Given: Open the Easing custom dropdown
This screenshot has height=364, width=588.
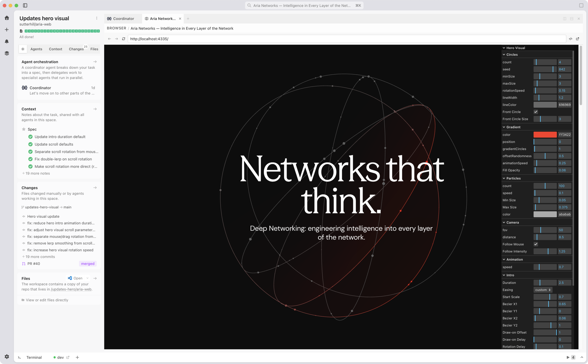Looking at the screenshot, I should point(543,290).
